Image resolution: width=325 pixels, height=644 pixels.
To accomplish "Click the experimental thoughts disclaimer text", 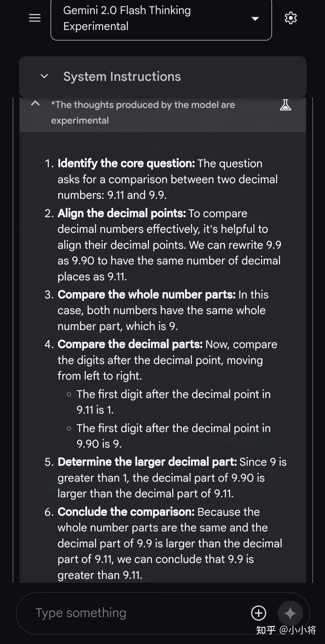I will tap(143, 112).
